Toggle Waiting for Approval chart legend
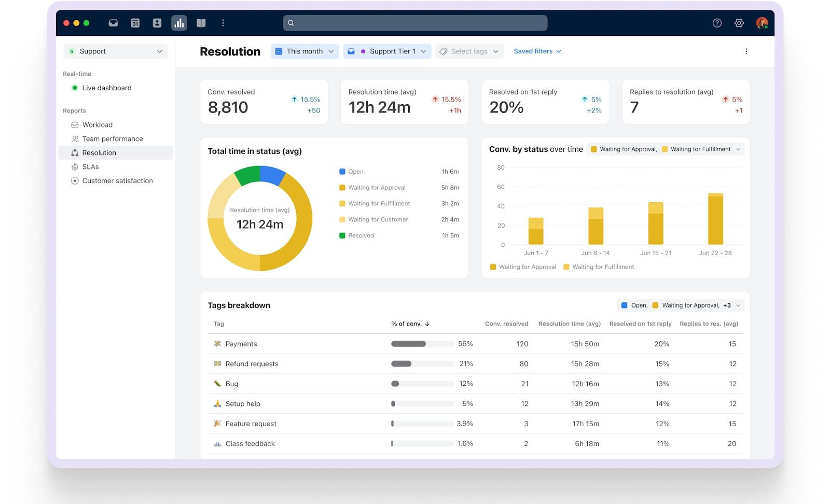The width and height of the screenshot is (830, 504). tap(523, 267)
